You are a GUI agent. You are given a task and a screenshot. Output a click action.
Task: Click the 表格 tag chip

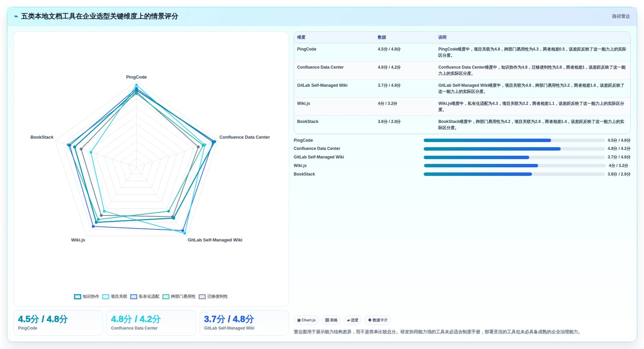[x=331, y=320]
